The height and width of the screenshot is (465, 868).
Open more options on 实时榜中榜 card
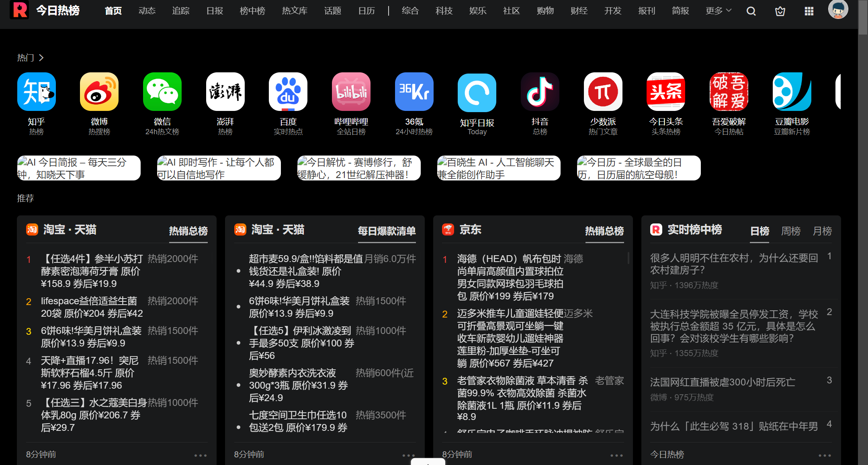pos(825,455)
